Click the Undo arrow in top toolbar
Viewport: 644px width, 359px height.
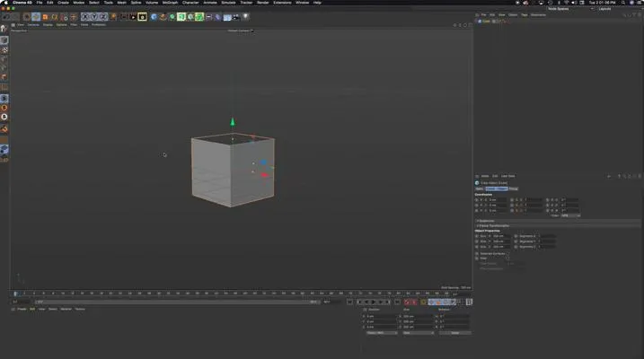(6, 17)
